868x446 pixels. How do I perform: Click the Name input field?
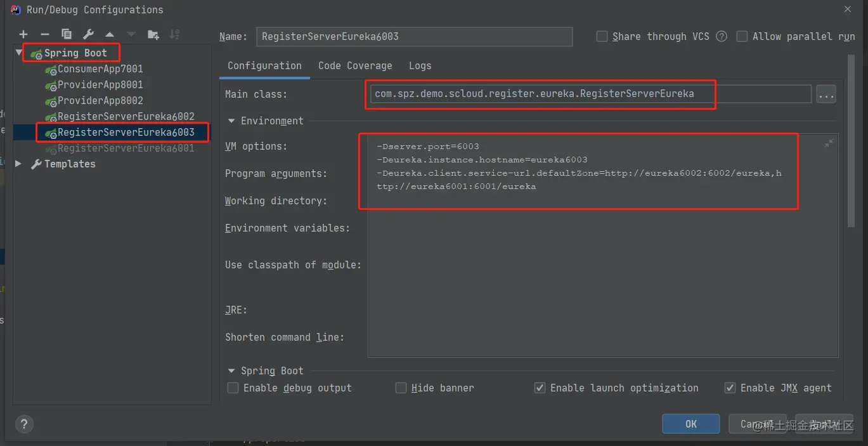(x=415, y=36)
